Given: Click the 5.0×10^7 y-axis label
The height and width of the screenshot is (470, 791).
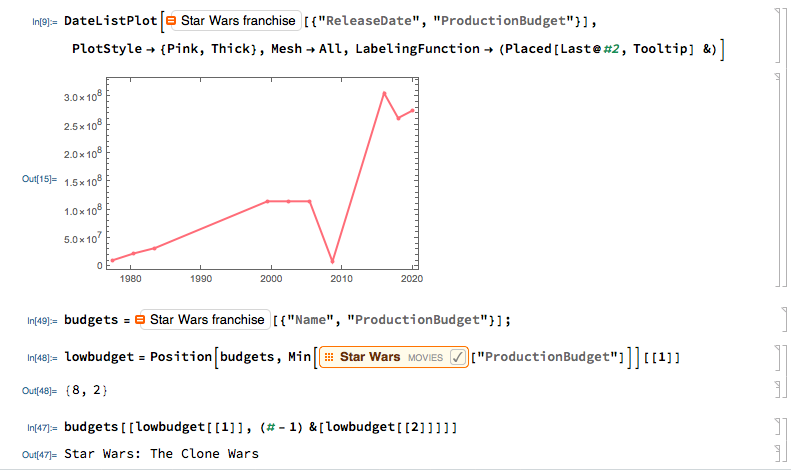Looking at the screenshot, I should point(83,238).
